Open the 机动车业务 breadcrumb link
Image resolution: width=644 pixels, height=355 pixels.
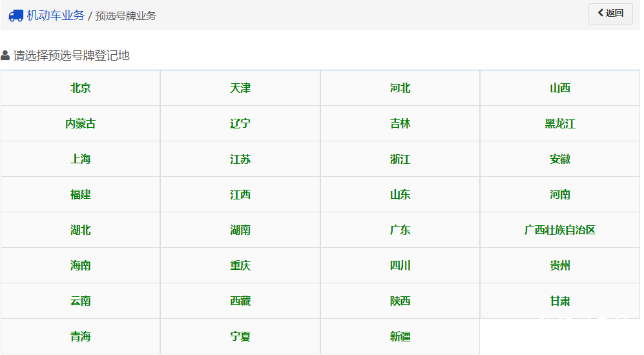pyautogui.click(x=56, y=15)
